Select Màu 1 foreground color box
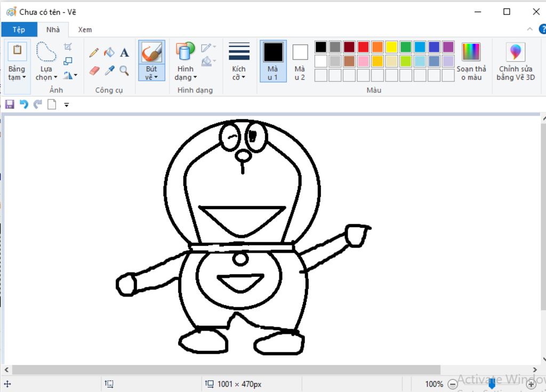Viewport: 546px width, 392px height. (273, 61)
